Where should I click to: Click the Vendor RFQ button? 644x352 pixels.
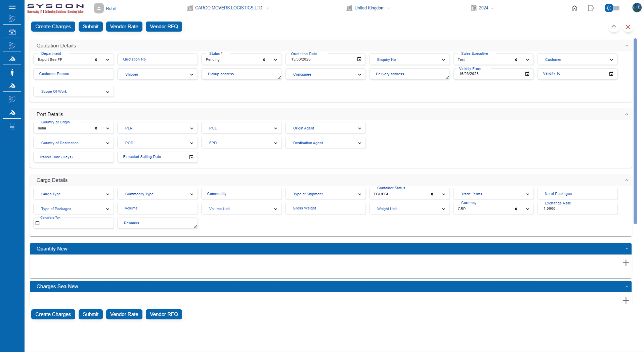[x=164, y=26]
